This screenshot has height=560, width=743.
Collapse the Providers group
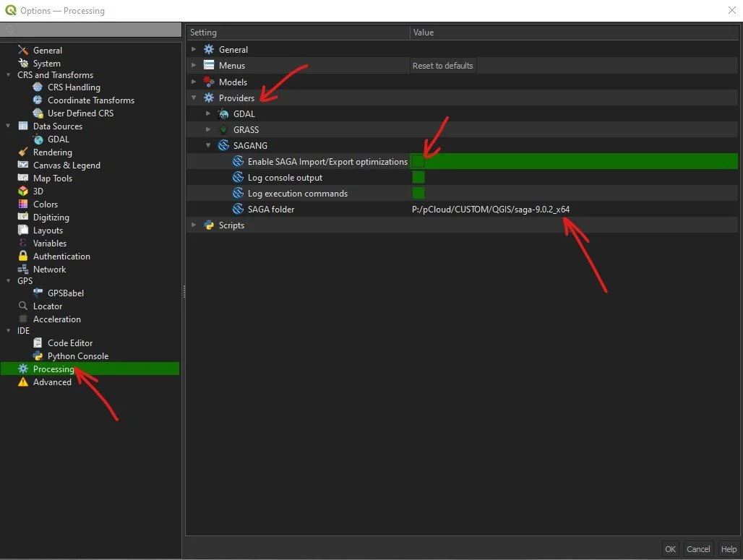pos(193,98)
